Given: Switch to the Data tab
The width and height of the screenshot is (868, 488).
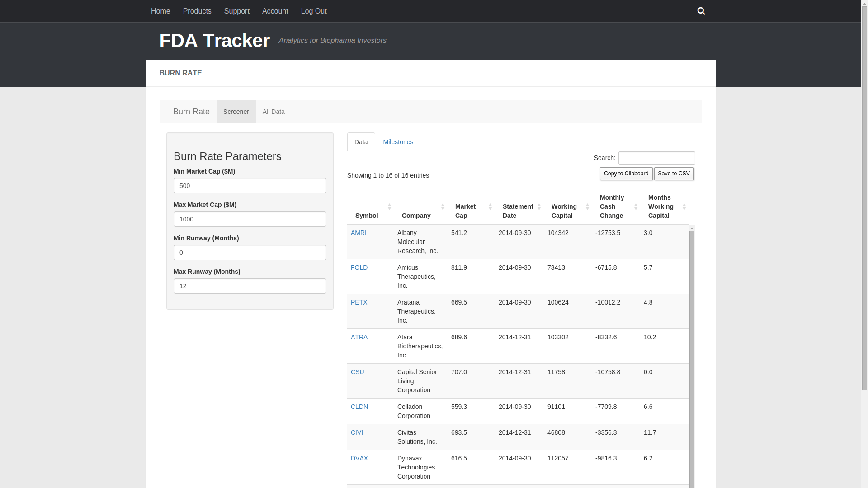Looking at the screenshot, I should coord(361,141).
